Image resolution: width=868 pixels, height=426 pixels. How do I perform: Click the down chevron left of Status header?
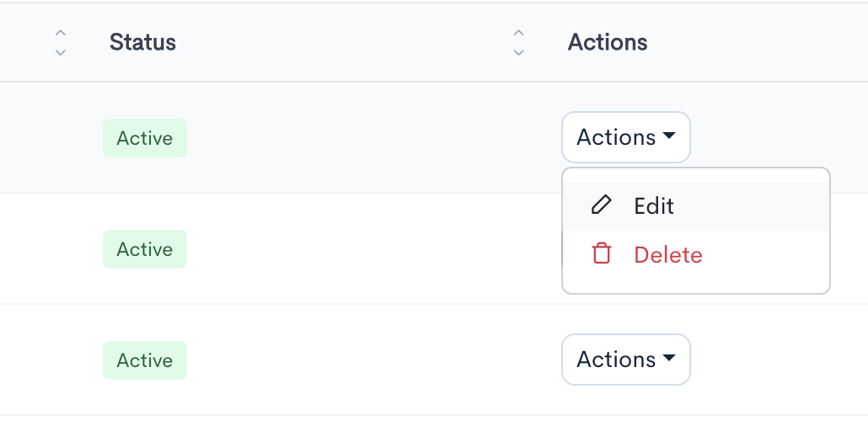60,51
